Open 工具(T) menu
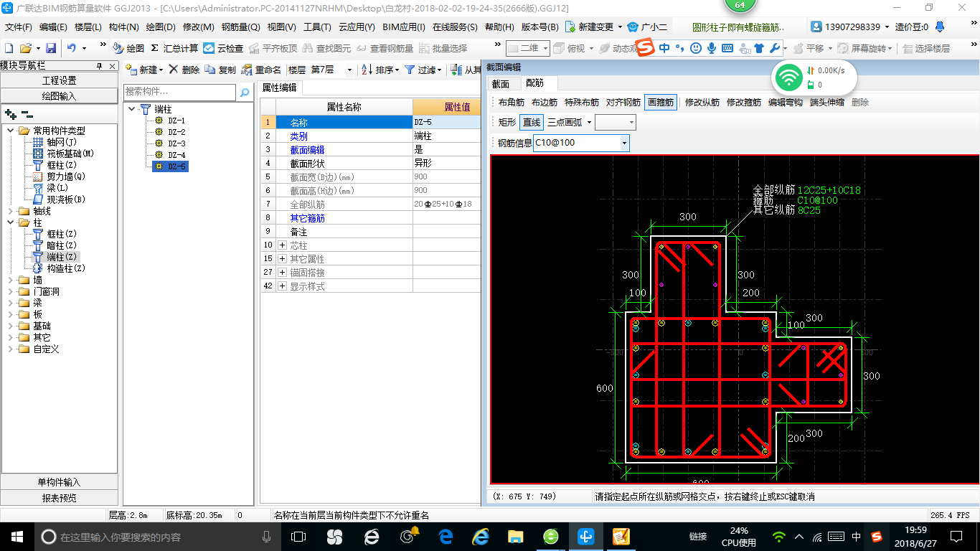The height and width of the screenshot is (551, 980). tap(317, 27)
